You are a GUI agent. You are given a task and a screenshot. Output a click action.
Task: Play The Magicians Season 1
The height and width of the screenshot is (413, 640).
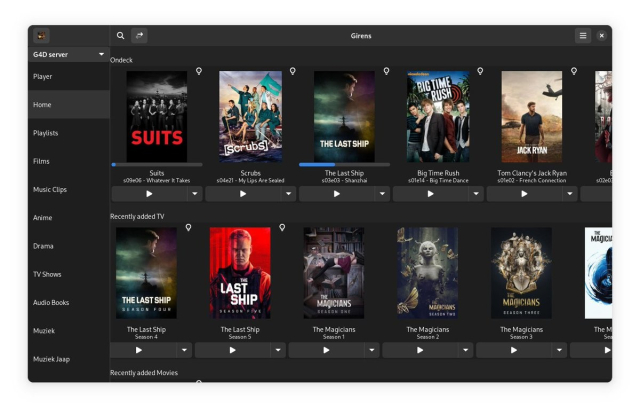point(327,350)
